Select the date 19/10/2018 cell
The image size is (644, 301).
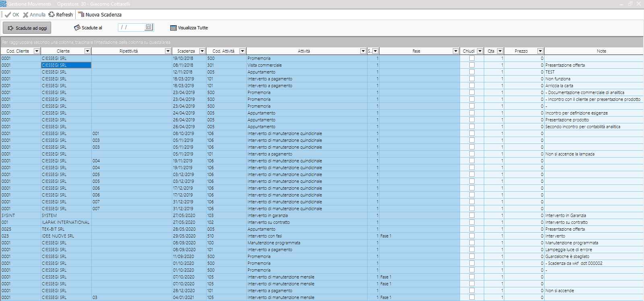point(189,58)
